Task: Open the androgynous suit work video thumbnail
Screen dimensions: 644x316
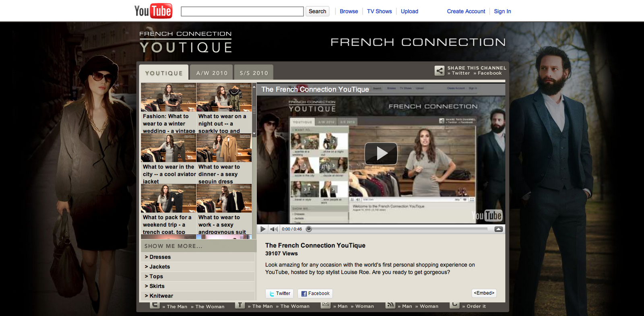Action: [x=224, y=198]
